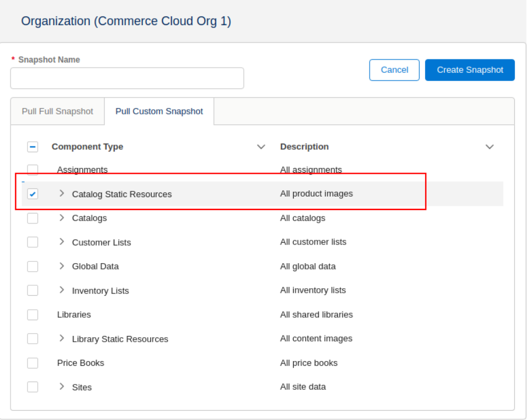The height and width of the screenshot is (420, 527).
Task: Click the Organization (Commerce Cloud Org 1) heading
Action: pos(126,21)
